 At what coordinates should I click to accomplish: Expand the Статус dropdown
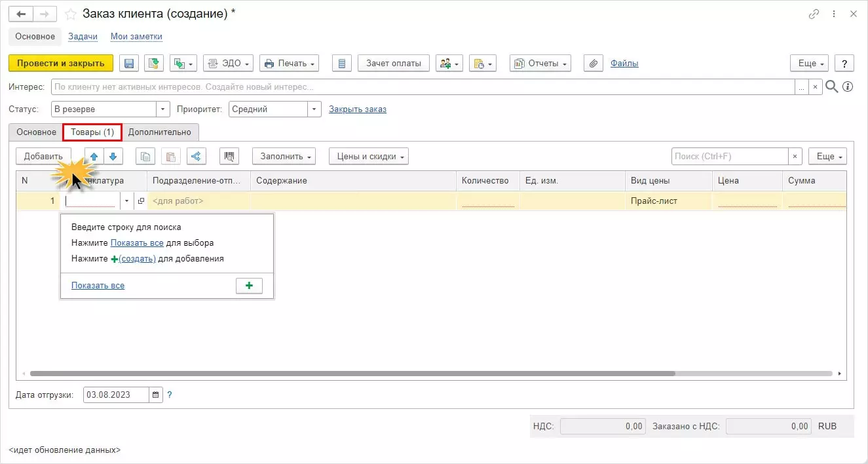click(x=163, y=109)
